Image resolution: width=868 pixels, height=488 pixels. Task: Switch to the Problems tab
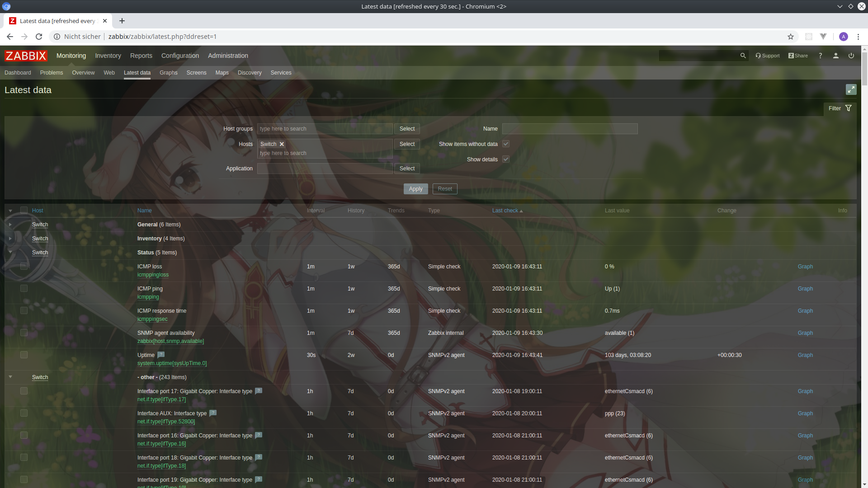pos(52,73)
